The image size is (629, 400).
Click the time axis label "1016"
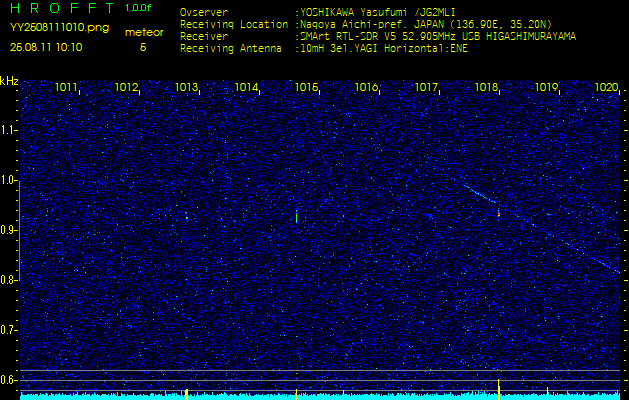pos(365,87)
